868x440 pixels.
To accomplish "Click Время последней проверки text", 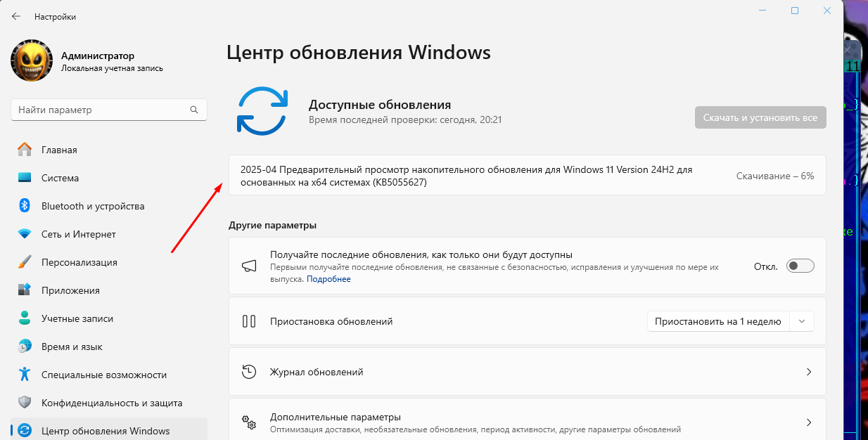I will tap(405, 120).
